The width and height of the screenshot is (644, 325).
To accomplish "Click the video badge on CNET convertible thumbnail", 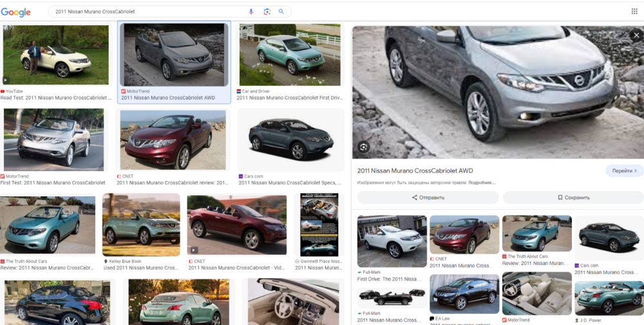I will click(x=194, y=250).
